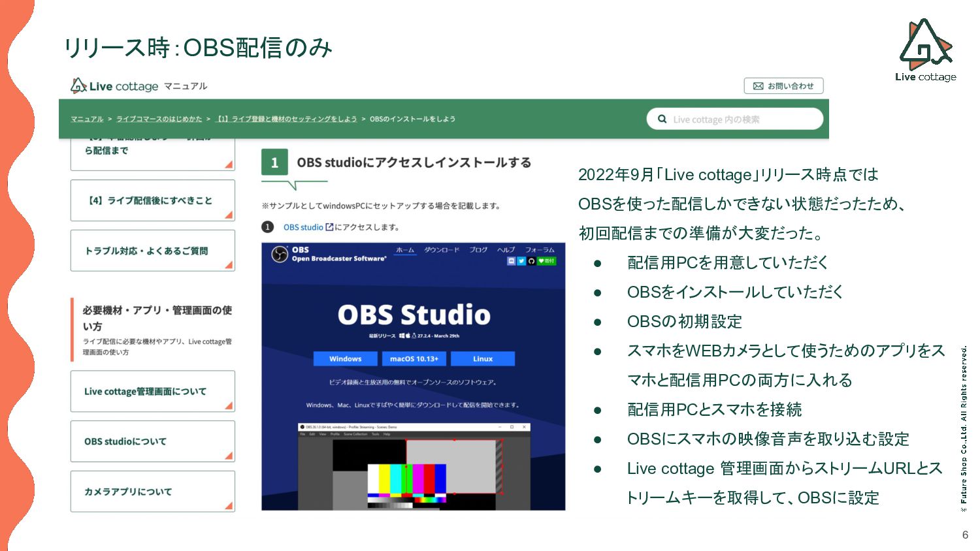Click the GitHub icon on the OBS site
Image resolution: width=980 pixels, height=551 pixels.
tap(531, 261)
